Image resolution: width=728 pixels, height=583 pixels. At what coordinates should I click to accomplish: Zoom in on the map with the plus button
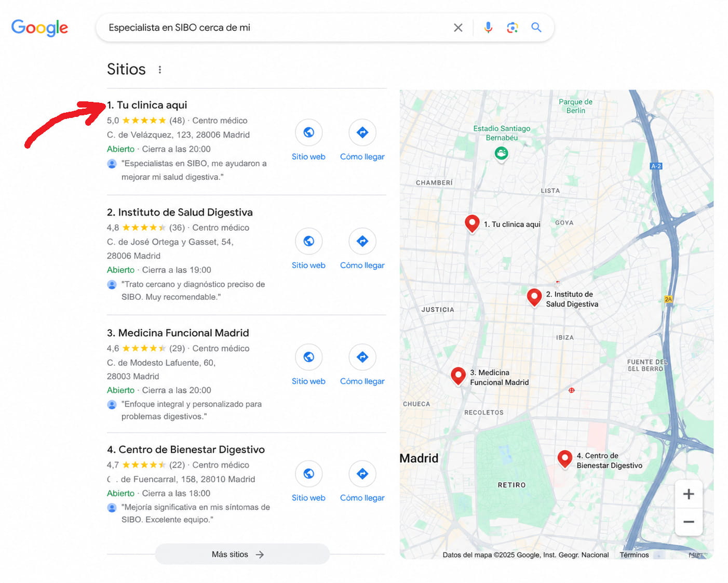click(x=689, y=494)
